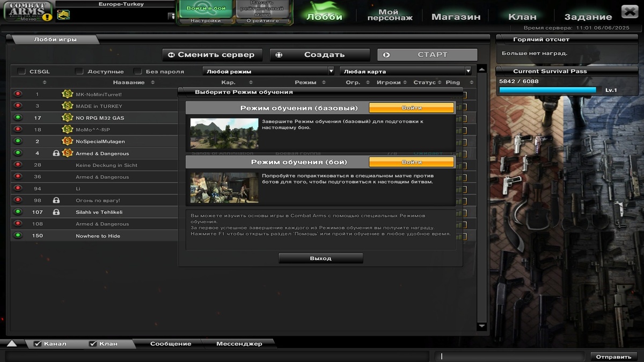Click the Current Survival Pass progress bar

547,90
